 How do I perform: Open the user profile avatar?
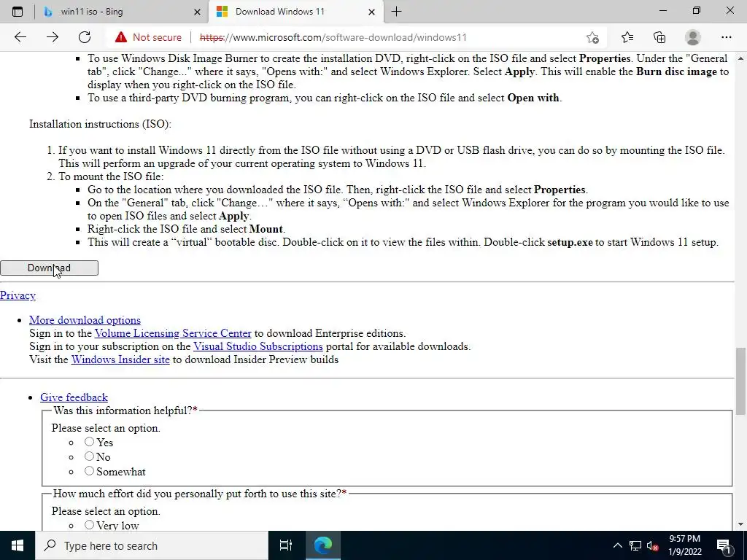[x=693, y=37]
